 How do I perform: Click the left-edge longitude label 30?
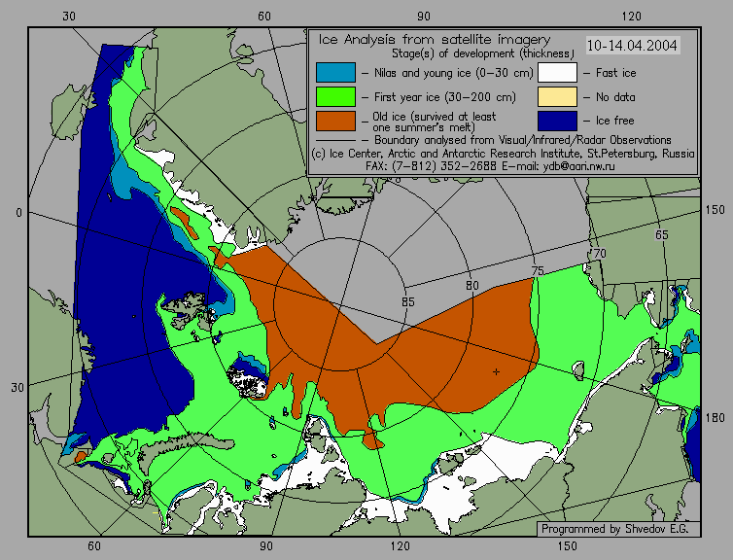[17, 388]
